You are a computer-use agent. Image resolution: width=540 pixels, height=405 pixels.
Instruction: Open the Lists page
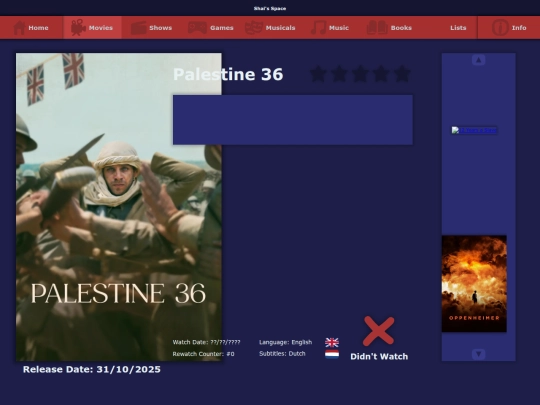tap(458, 28)
